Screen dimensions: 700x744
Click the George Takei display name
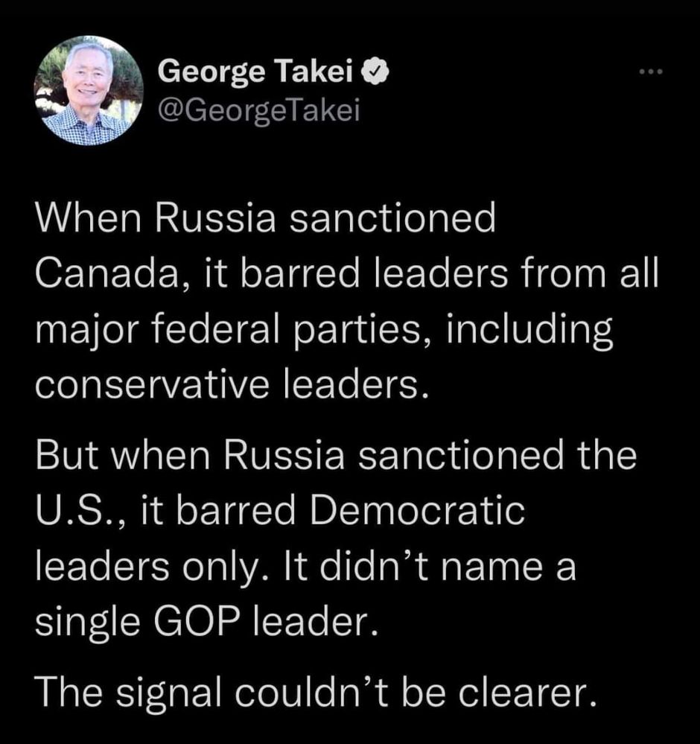255,72
